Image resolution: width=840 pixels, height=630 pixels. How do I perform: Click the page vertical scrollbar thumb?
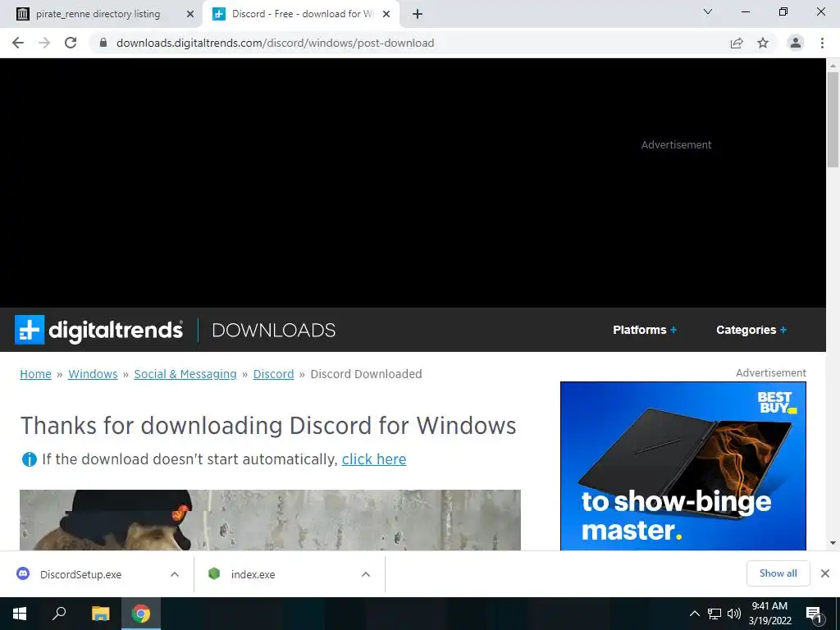coord(833,119)
